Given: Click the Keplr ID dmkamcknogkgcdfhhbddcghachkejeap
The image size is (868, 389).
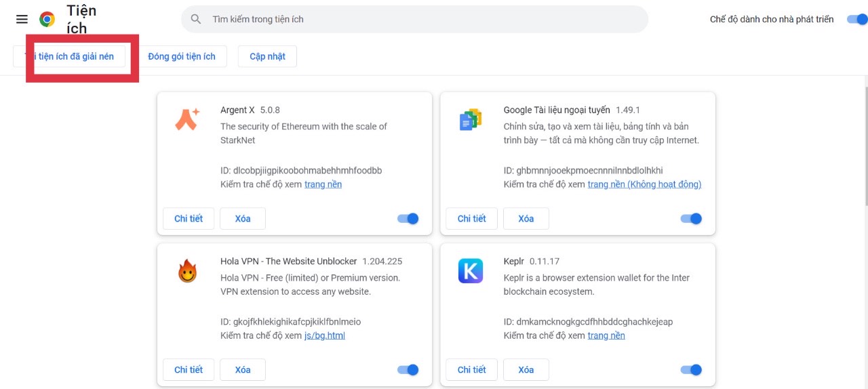Looking at the screenshot, I should tap(588, 322).
